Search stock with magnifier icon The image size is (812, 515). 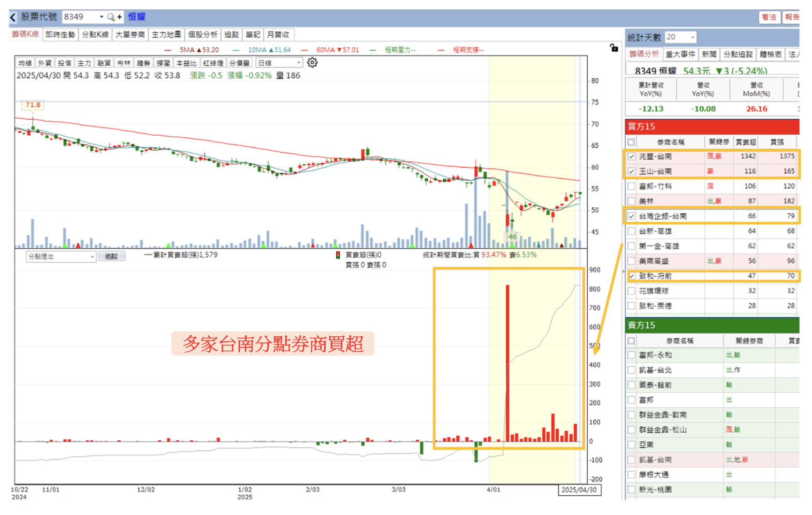coord(111,17)
